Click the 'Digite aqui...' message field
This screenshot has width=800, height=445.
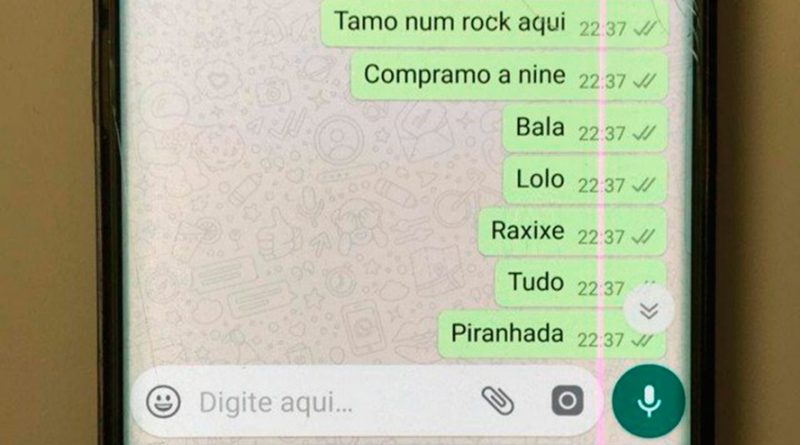[x=327, y=402]
